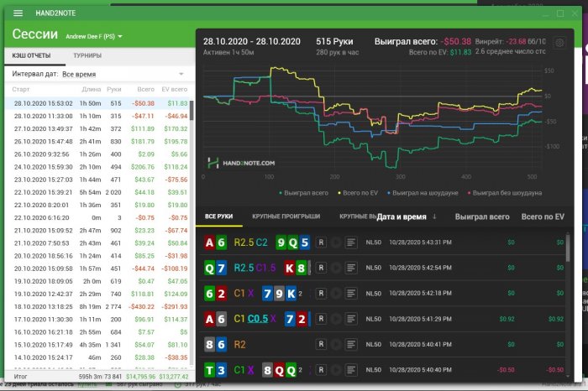
Task: Sort sessions by 'Длина' column header
Action: coord(91,89)
